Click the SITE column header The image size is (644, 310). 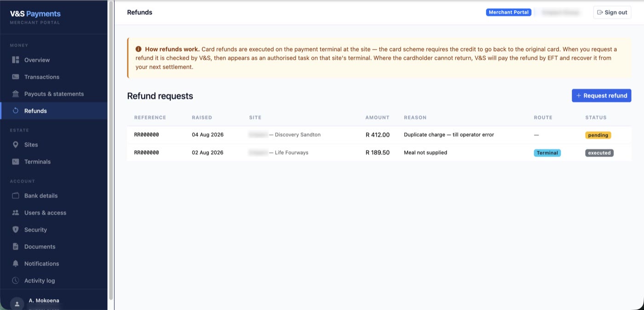click(x=255, y=117)
